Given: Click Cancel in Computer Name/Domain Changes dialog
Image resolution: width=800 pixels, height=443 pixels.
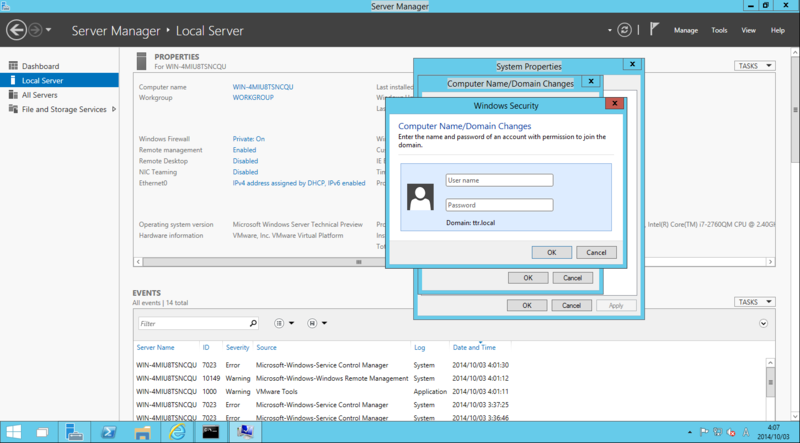Looking at the screenshot, I should pos(572,278).
